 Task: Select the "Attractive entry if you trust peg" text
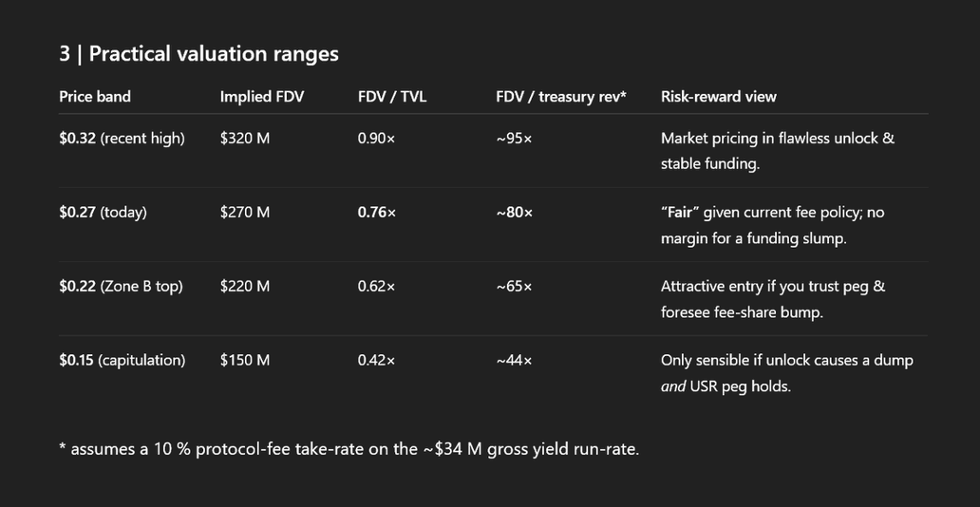(x=773, y=286)
